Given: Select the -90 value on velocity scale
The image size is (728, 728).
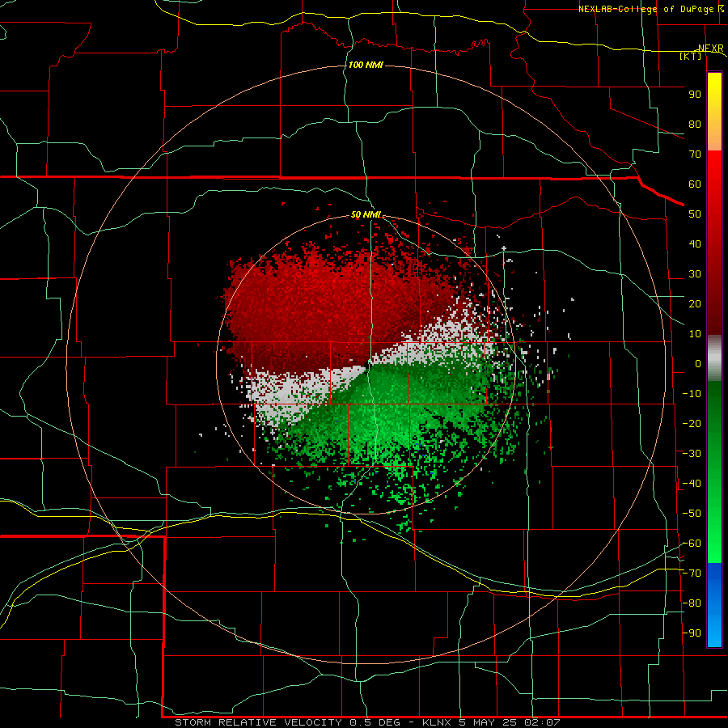Looking at the screenshot, I should [692, 633].
